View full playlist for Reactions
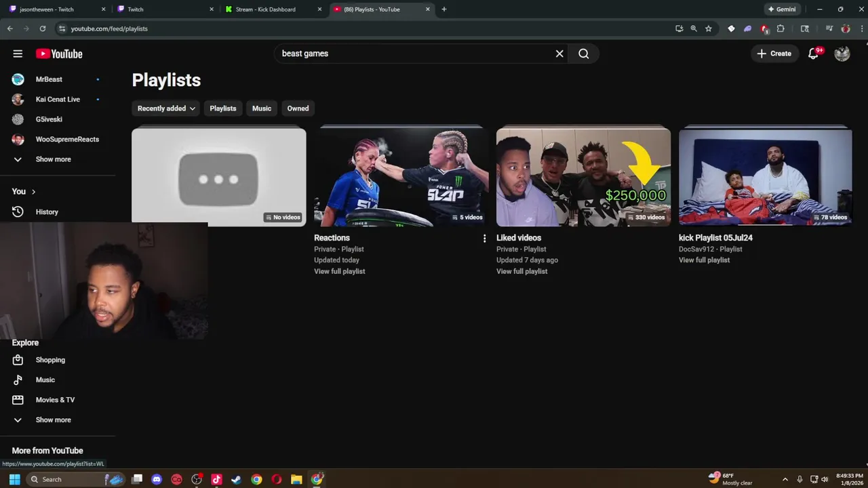 click(x=339, y=271)
